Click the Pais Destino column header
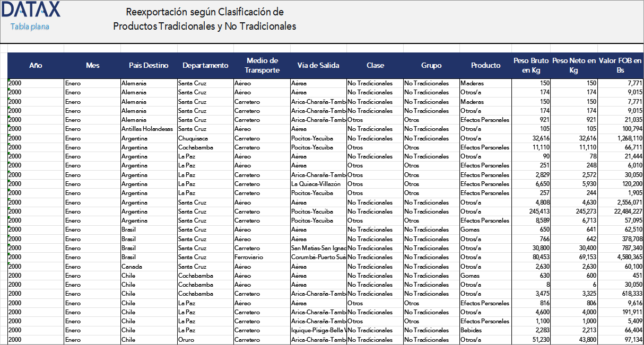This screenshot has width=644, height=345. (149, 65)
